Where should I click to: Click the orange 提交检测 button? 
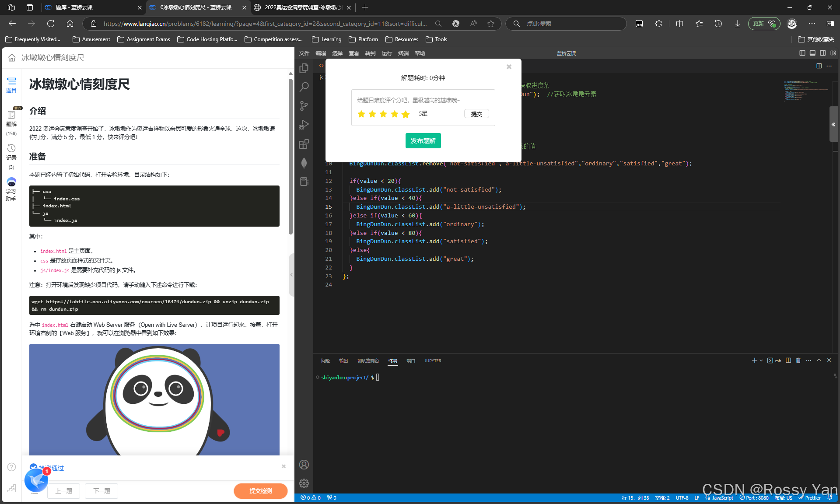click(x=260, y=491)
